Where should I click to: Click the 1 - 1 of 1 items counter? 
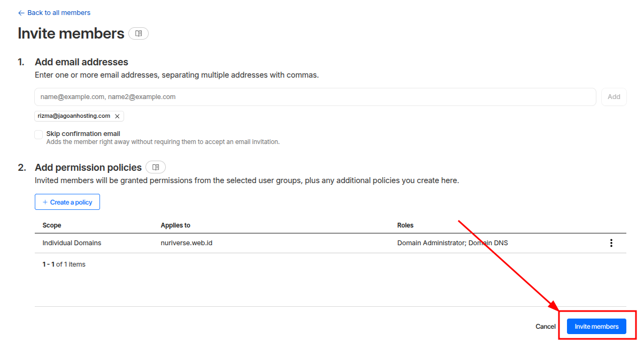(64, 264)
